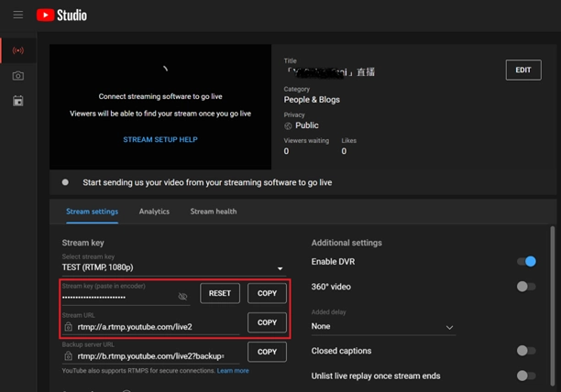Viewport: 561px width, 392px height.
Task: Click the globe icon next to Public
Action: click(288, 125)
